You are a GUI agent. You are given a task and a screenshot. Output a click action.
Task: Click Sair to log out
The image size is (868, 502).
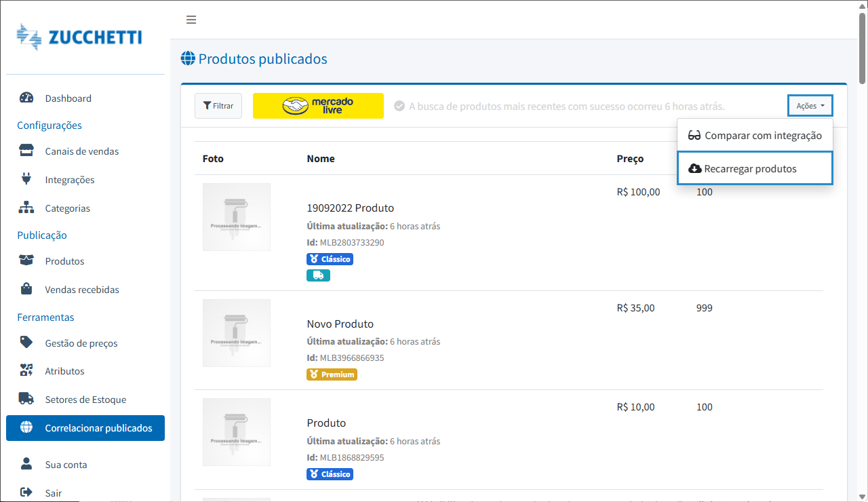tap(54, 493)
